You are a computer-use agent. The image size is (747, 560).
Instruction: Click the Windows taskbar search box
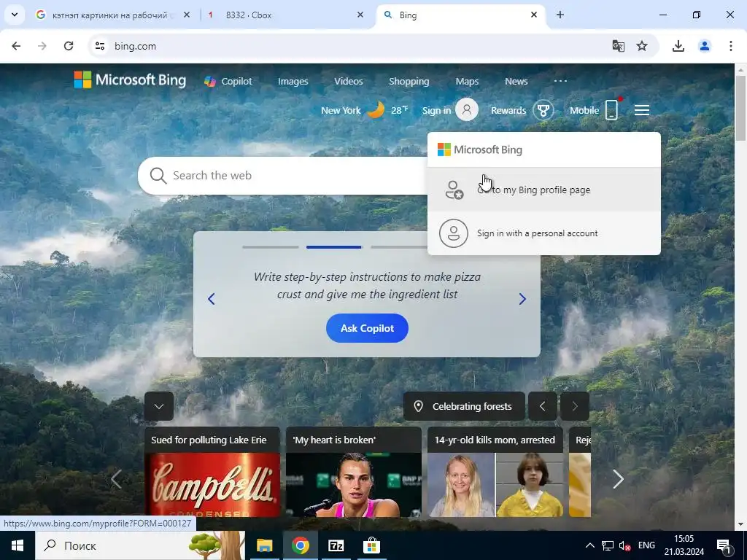click(140, 545)
